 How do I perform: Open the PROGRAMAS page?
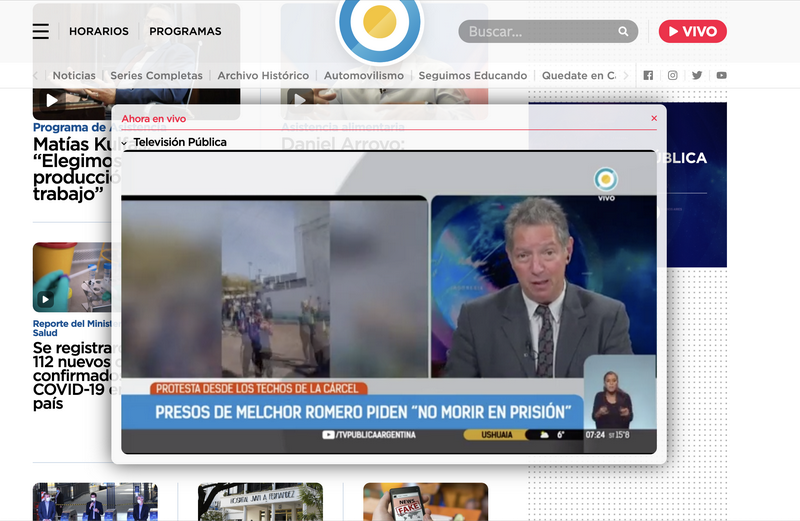coord(185,31)
